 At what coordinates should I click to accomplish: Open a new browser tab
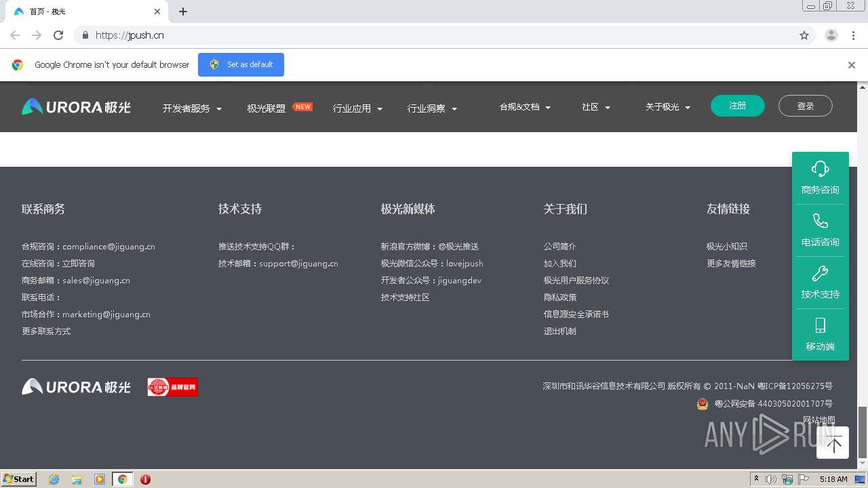tap(183, 12)
